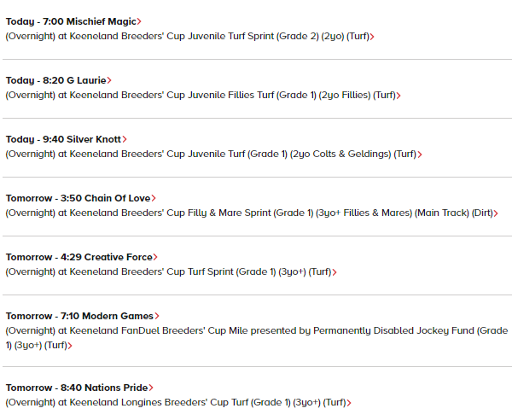Click chevron after Longines Breeders' Cup Turf
This screenshot has width=512, height=420.
pyautogui.click(x=349, y=403)
